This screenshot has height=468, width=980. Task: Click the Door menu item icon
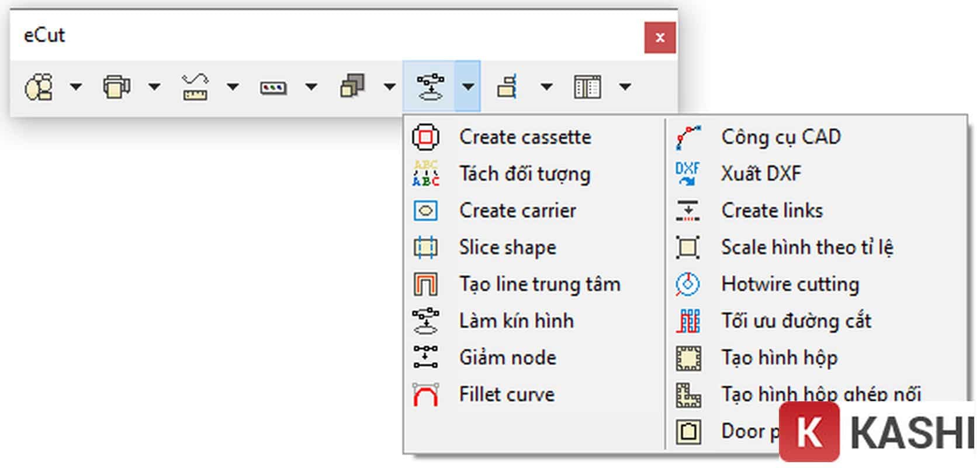click(x=688, y=432)
